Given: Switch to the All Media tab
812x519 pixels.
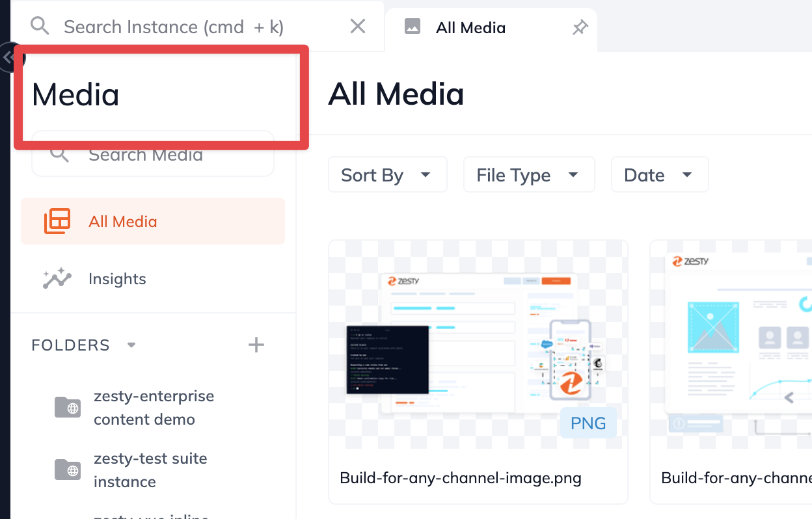Looking at the screenshot, I should 470,27.
